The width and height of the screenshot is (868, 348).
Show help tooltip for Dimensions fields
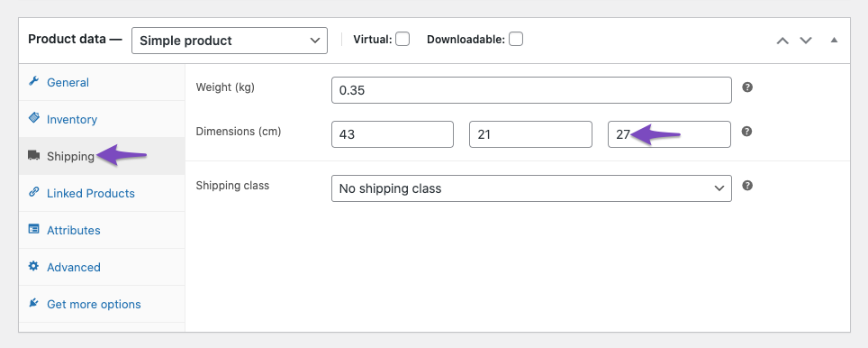pyautogui.click(x=747, y=132)
